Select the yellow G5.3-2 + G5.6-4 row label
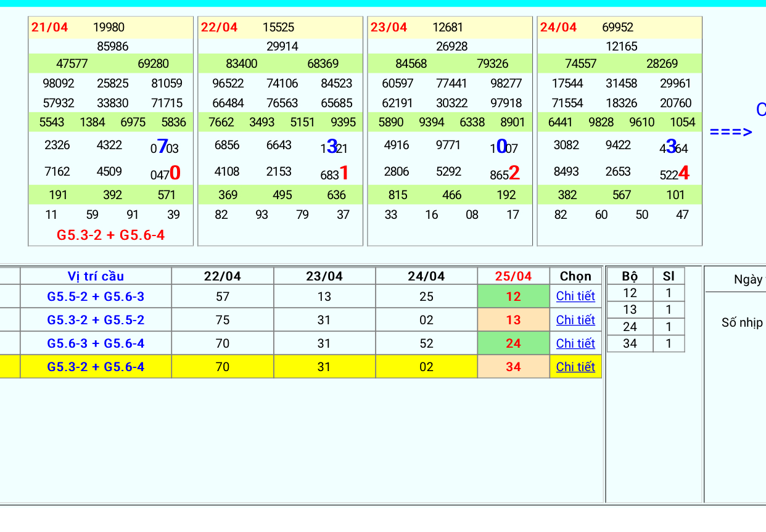 (x=96, y=367)
